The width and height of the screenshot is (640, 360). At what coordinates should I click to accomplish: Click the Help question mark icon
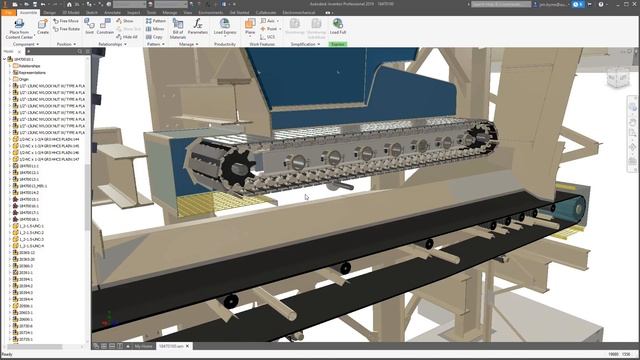click(x=601, y=4)
